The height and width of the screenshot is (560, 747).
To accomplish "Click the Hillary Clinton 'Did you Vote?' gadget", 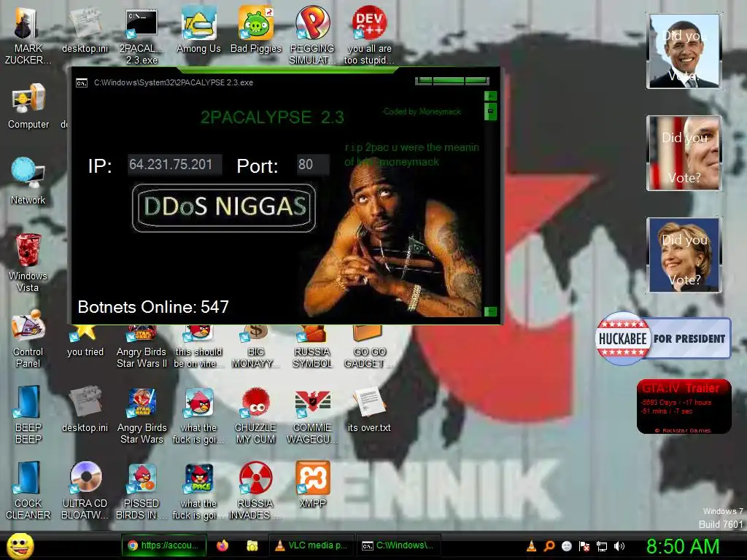I will 684,254.
